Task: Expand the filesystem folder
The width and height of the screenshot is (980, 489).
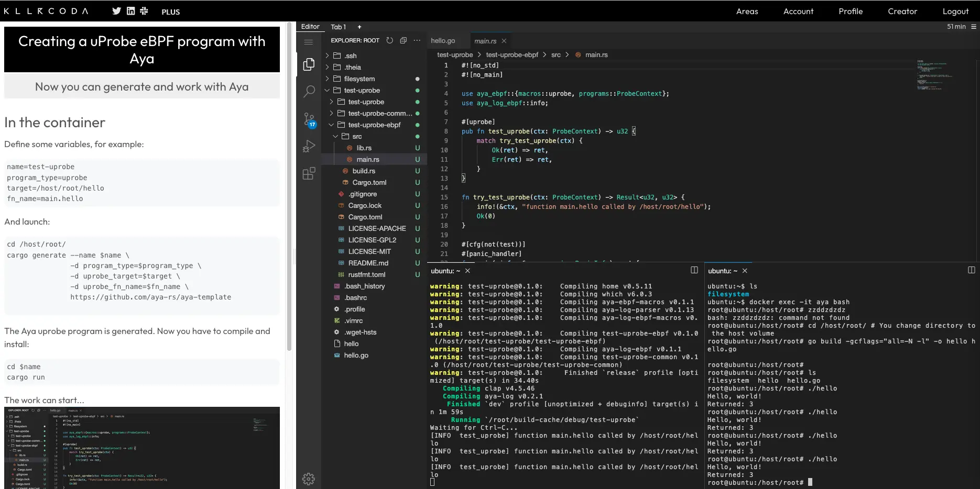Action: 374,79
